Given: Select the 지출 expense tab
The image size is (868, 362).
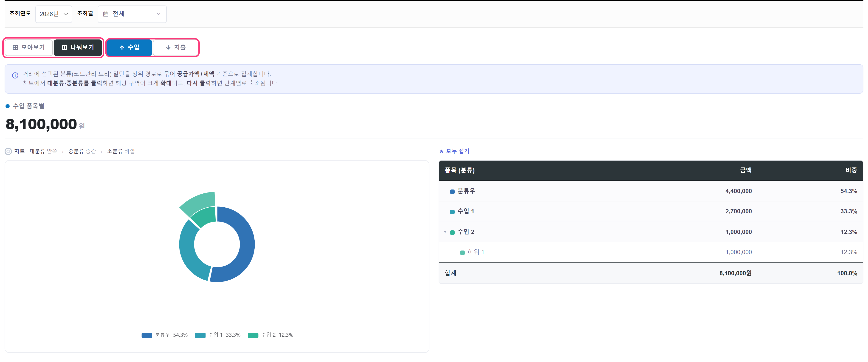Looking at the screenshot, I should click(x=176, y=47).
